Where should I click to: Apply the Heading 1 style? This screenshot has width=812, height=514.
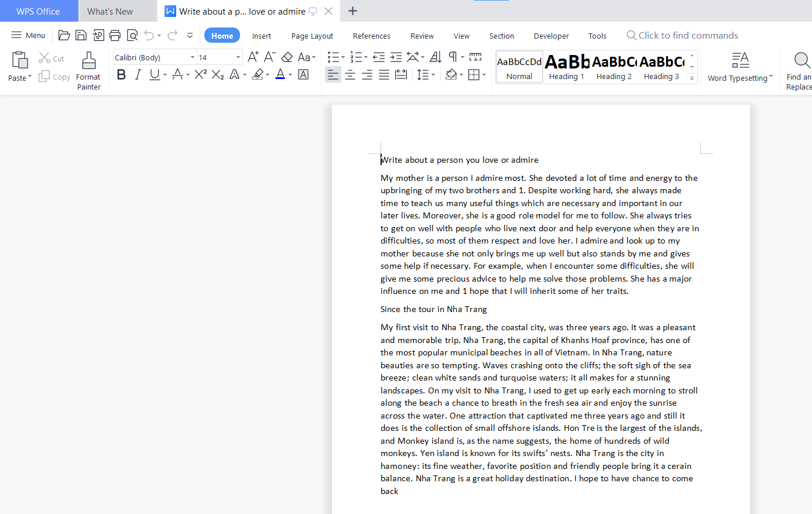coord(566,66)
